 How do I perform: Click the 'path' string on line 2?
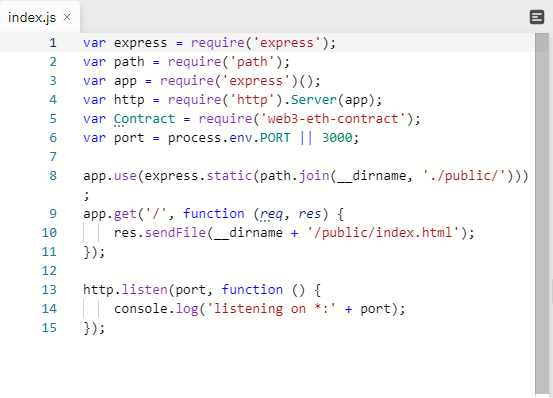click(252, 62)
